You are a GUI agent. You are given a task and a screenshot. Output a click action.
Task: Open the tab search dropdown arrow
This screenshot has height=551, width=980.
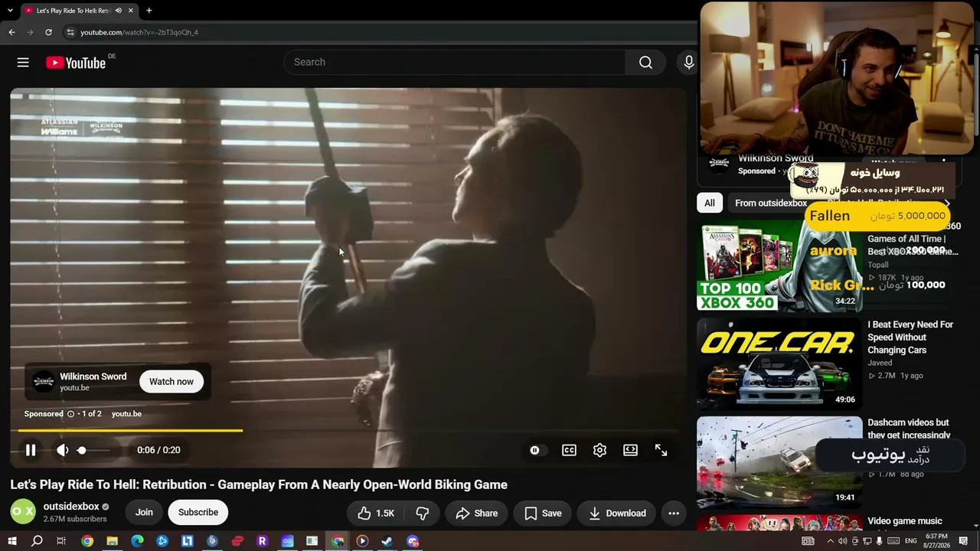point(10,11)
